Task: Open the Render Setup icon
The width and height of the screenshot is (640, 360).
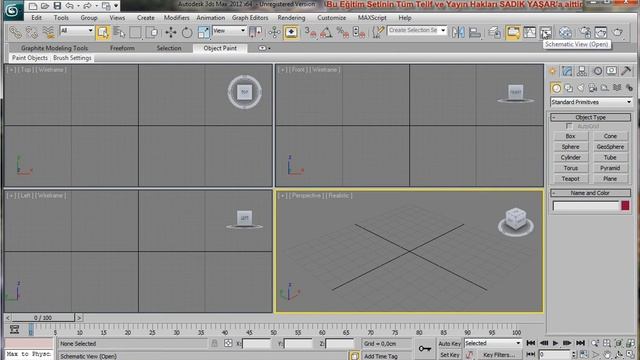Action: coord(585,32)
